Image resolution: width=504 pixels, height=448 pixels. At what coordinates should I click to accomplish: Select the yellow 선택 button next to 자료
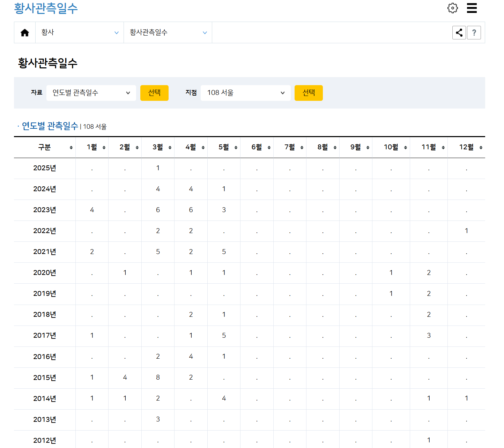(154, 93)
